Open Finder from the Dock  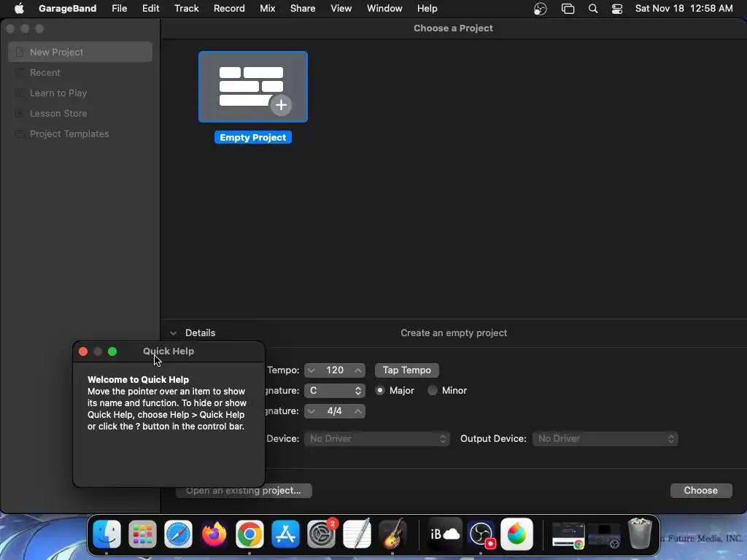click(107, 534)
